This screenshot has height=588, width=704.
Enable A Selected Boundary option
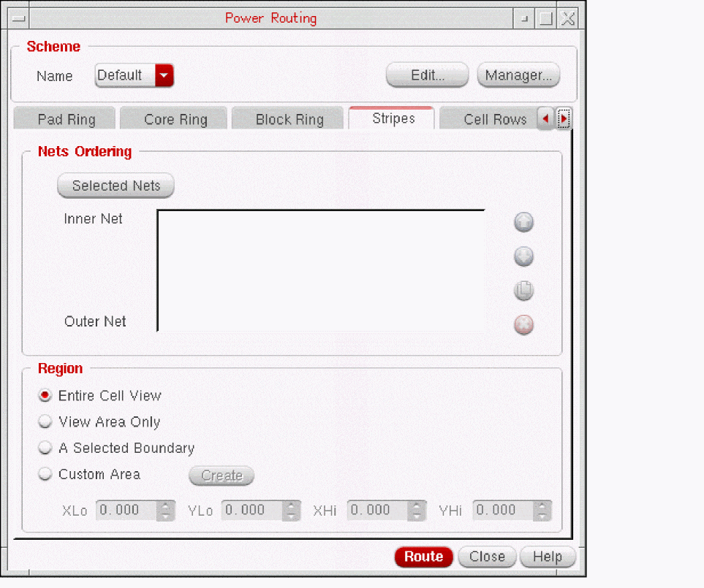45,448
